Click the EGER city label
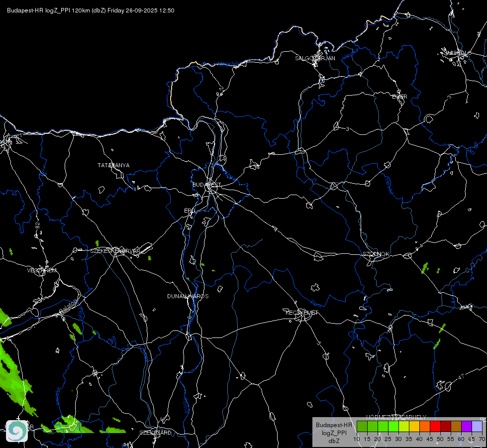 point(399,97)
